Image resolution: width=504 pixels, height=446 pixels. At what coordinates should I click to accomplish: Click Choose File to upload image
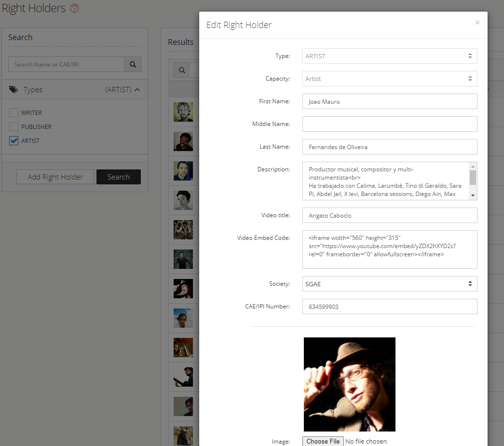pyautogui.click(x=323, y=441)
